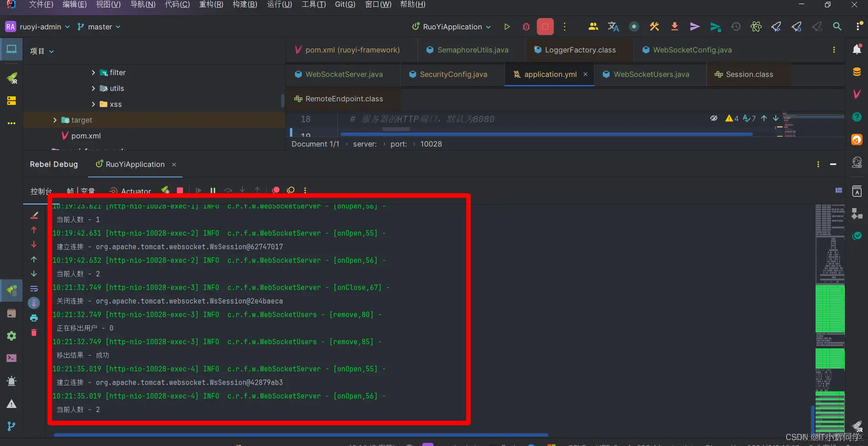Click the Mute Breakpoints yellow circle icon
868x446 pixels.
pos(291,190)
